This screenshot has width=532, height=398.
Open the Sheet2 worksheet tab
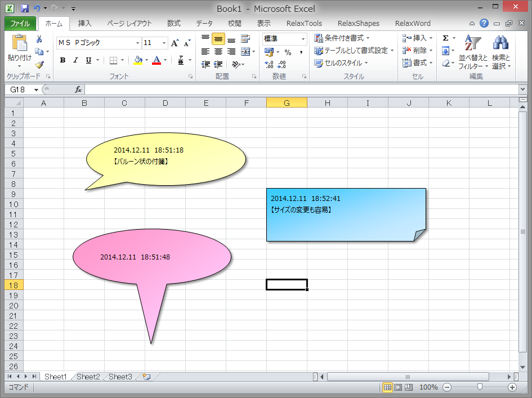pos(88,377)
